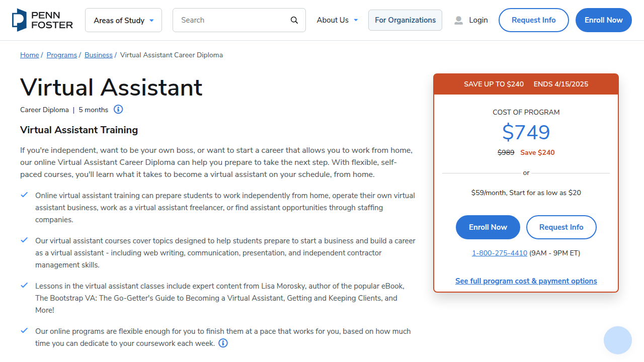
Task: Click the search magnifier icon
Action: (294, 20)
